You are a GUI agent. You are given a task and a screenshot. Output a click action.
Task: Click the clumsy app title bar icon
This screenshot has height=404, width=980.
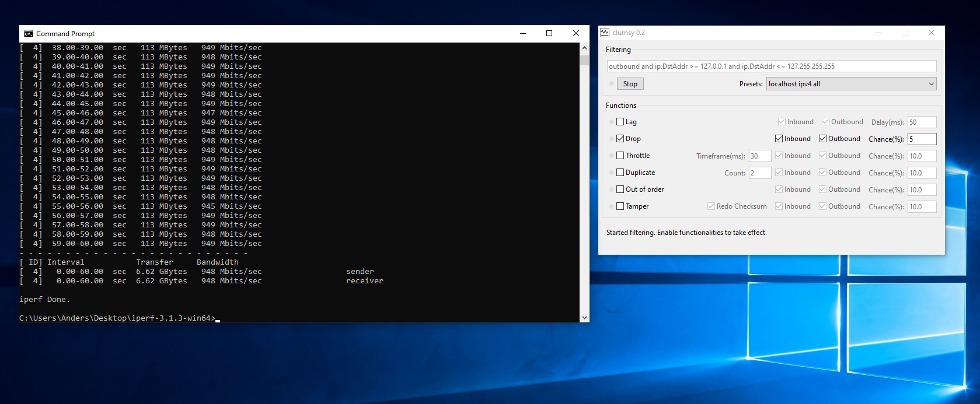click(x=605, y=33)
